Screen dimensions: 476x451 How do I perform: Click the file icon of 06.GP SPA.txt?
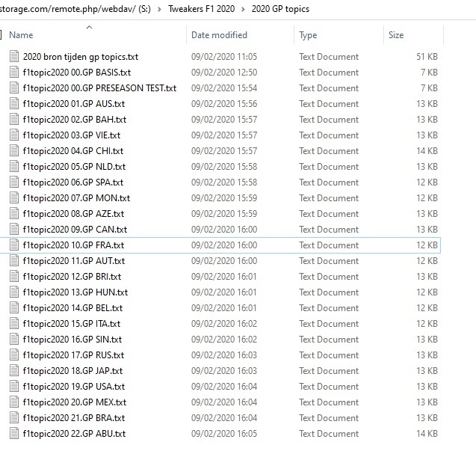click(x=14, y=182)
